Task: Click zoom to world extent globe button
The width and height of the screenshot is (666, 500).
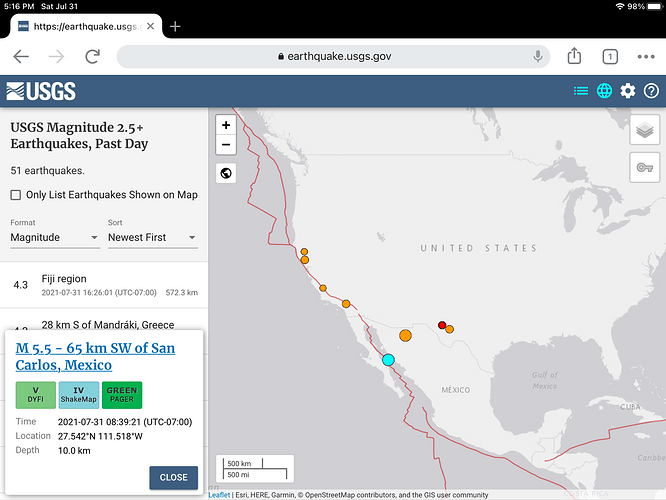Action: [226, 173]
